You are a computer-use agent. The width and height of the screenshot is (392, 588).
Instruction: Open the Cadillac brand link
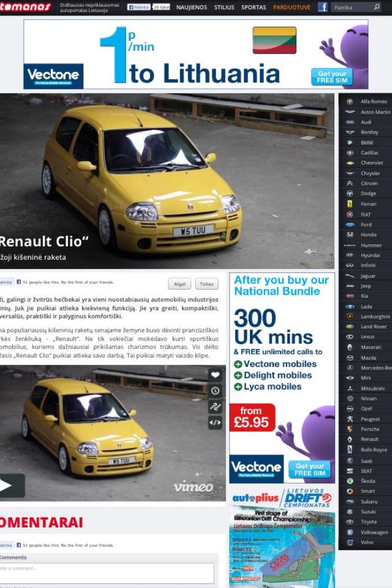pyautogui.click(x=369, y=153)
